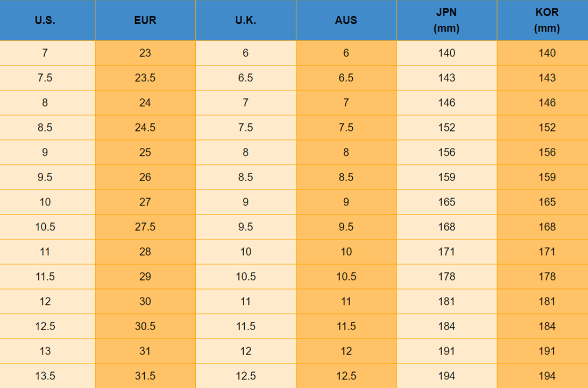Click the U.K. size 8.5 cell
This screenshot has height=388, width=588.
pyautogui.click(x=245, y=177)
